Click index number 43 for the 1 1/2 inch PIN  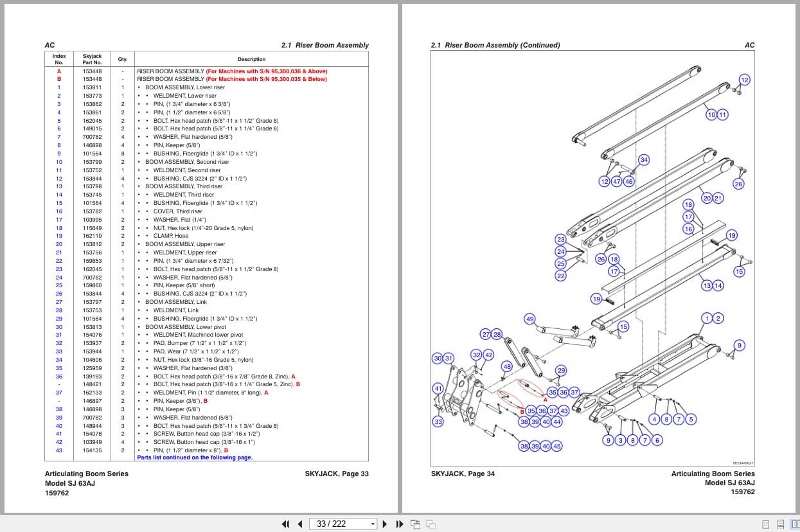(x=58, y=450)
